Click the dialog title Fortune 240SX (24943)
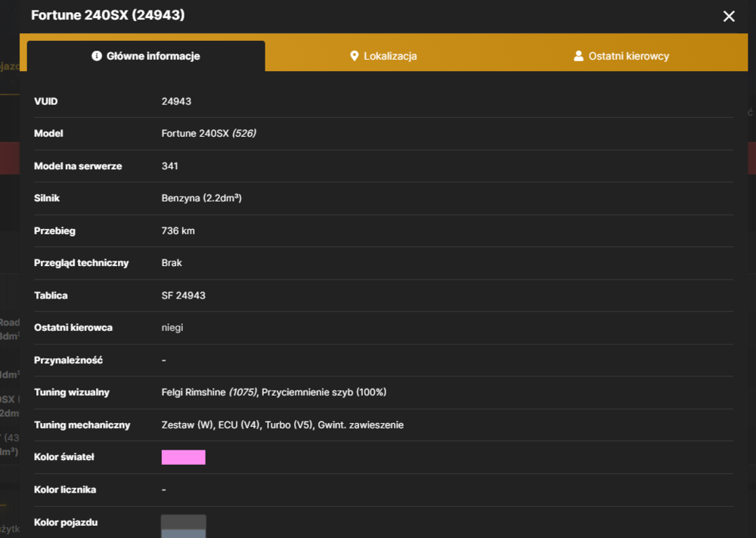 point(108,15)
